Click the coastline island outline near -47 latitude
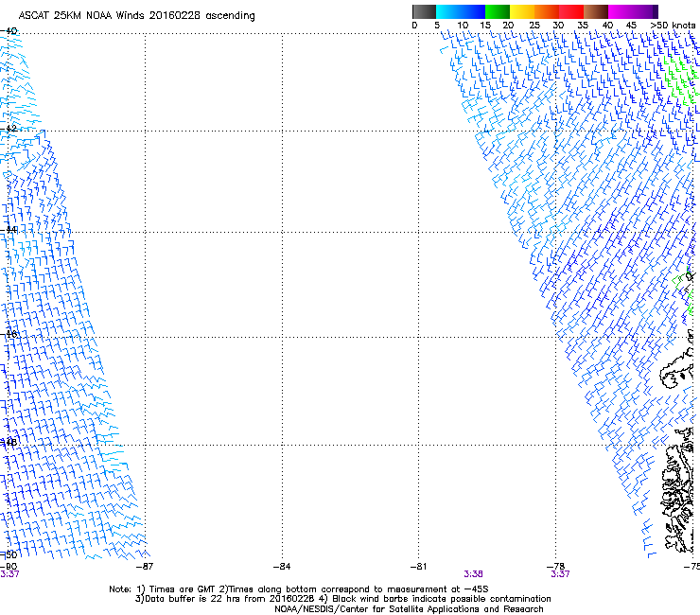Screen dimensions: 700x615 tap(676, 370)
